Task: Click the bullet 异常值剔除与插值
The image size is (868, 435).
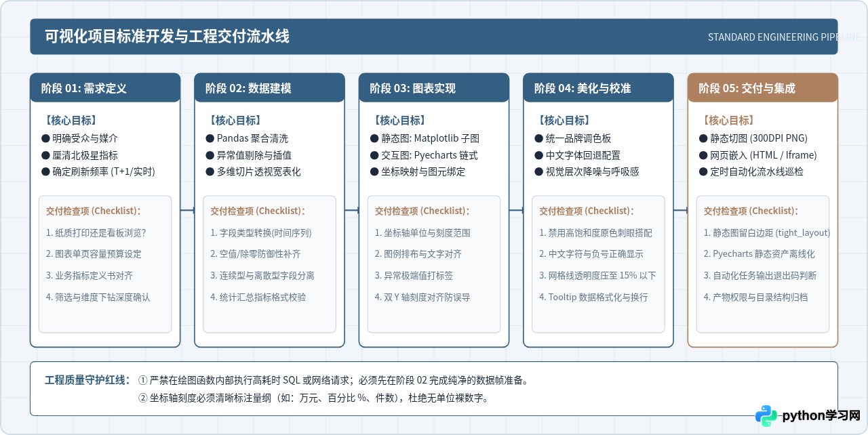Action: pos(248,155)
